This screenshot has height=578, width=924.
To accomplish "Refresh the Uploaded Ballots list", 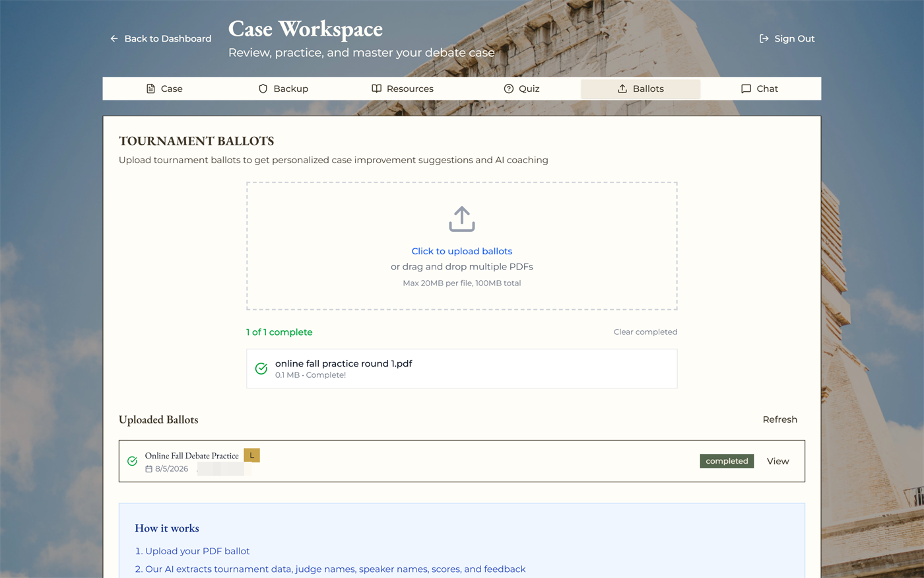I will point(780,419).
